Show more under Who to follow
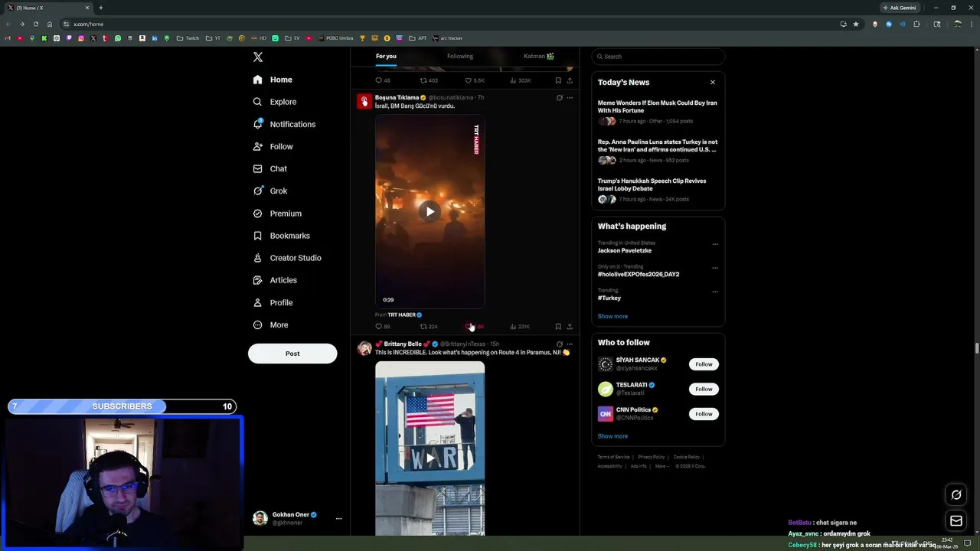This screenshot has width=980, height=551. click(x=612, y=436)
